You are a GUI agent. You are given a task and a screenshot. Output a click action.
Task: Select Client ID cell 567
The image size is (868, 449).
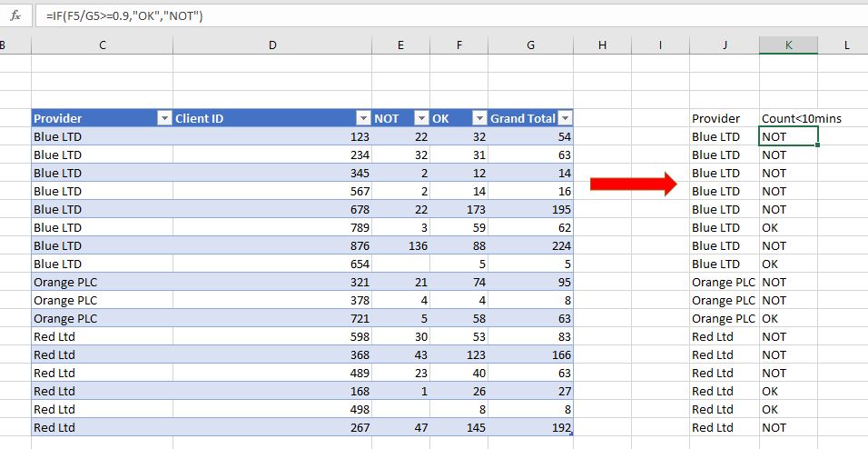(272, 191)
